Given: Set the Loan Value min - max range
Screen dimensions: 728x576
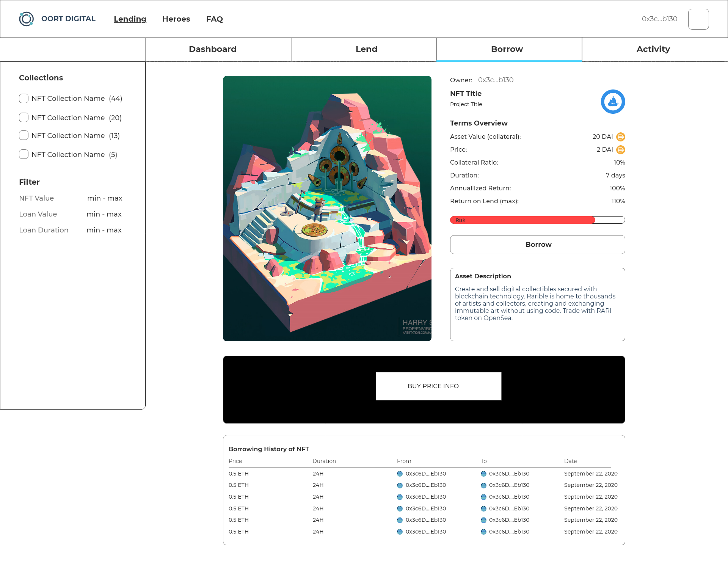Looking at the screenshot, I should click(x=104, y=214).
